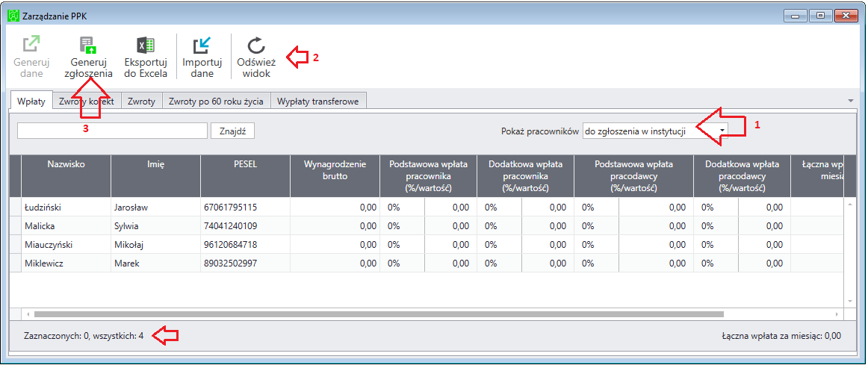Viewport: 868px width, 365px height.
Task: Sort by the Imię column header
Action: [x=156, y=176]
